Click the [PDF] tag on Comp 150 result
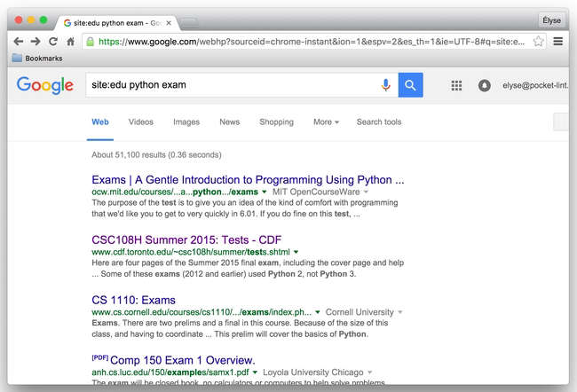 click(99, 357)
